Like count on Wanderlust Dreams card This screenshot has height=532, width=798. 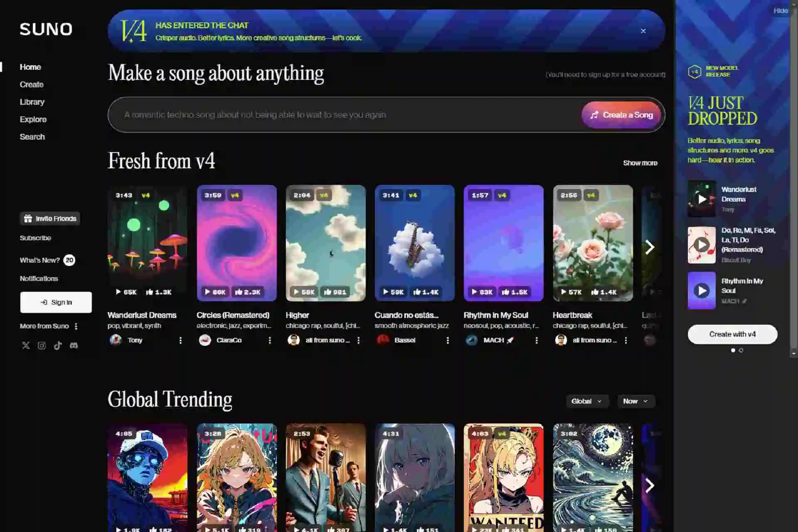[x=159, y=292]
